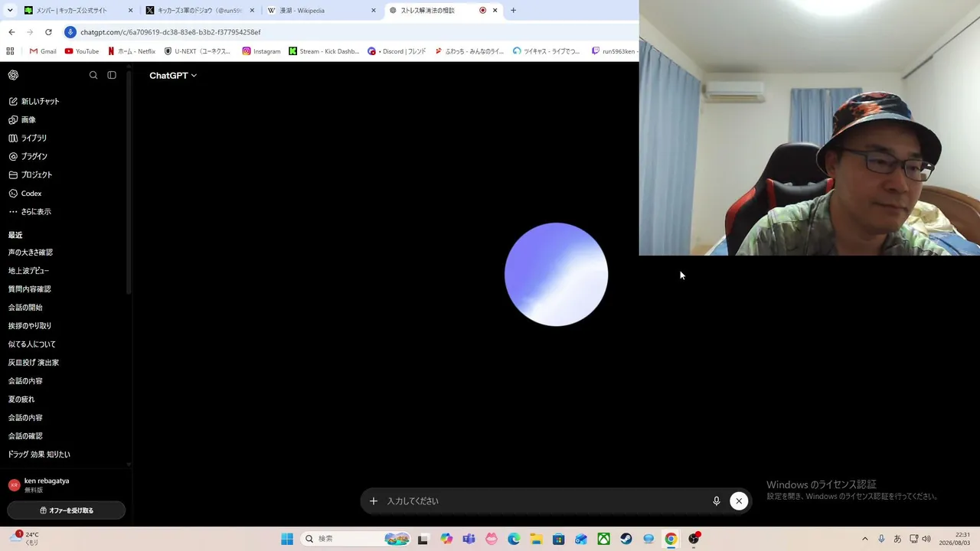
Task: Collapse the sidebar with the panel icon
Action: point(112,75)
